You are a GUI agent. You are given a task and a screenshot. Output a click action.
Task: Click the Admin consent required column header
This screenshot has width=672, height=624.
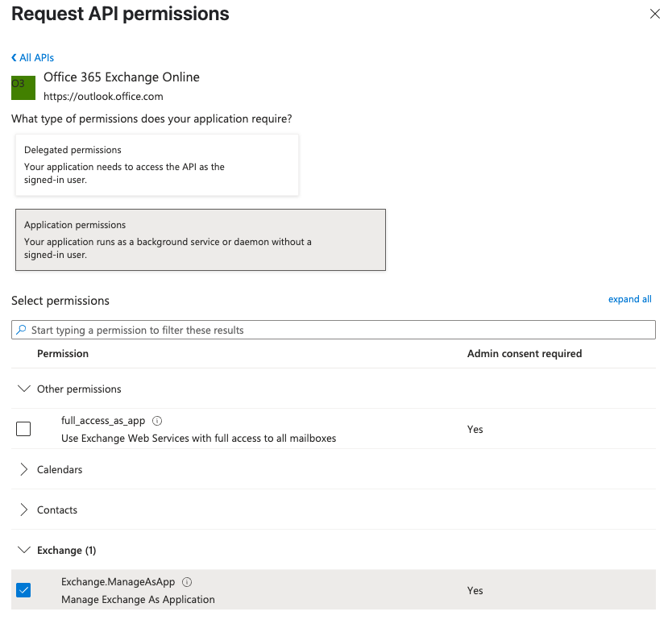525,353
